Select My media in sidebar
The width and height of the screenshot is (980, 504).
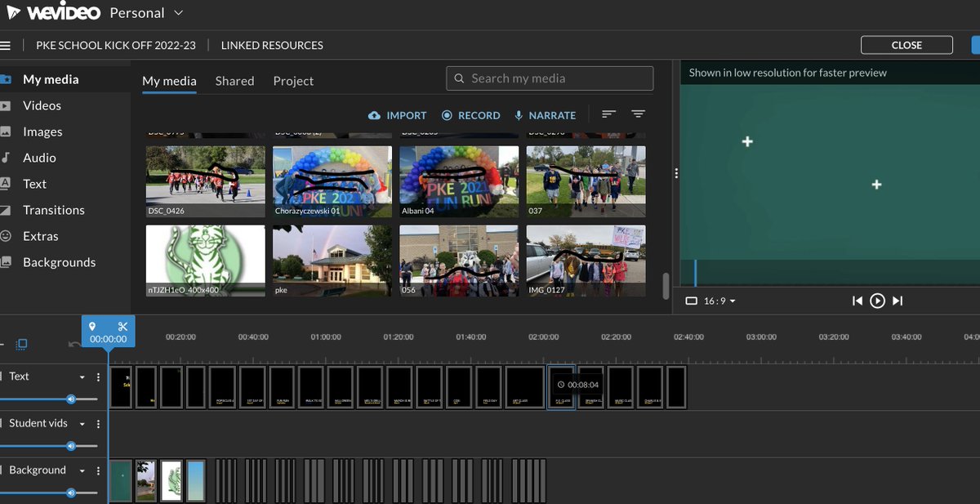click(51, 79)
